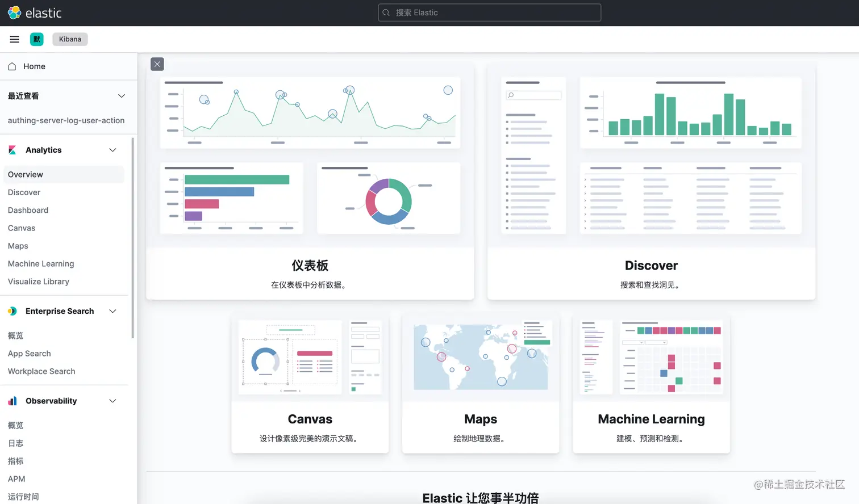Open 概览 under Observability
This screenshot has width=859, height=504.
15,425
